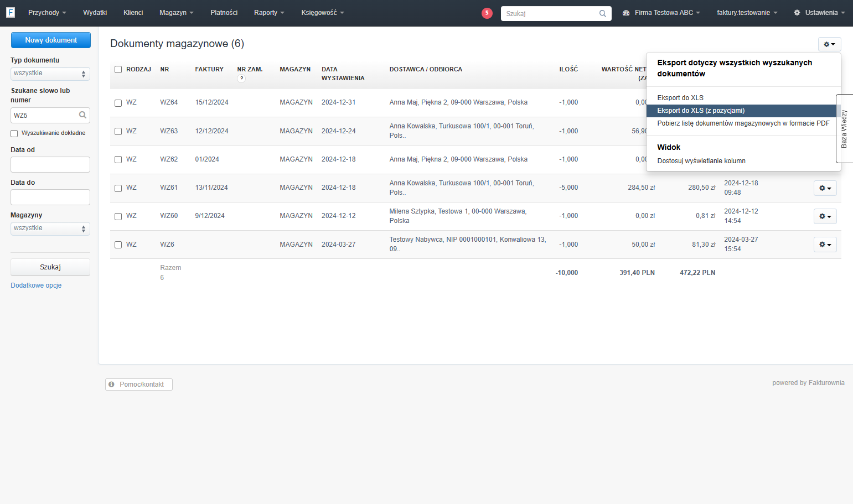The image size is (853, 504).
Task: Click the search magnifier in top bar
Action: [603, 13]
